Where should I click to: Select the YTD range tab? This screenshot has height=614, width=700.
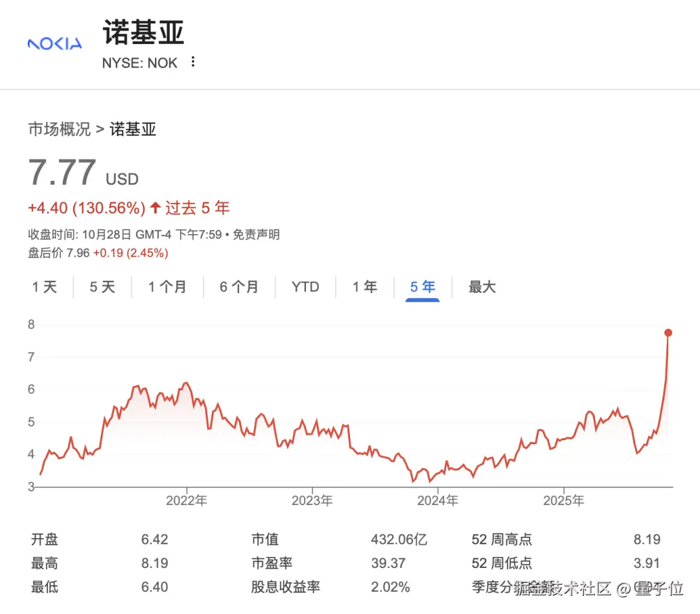305,287
